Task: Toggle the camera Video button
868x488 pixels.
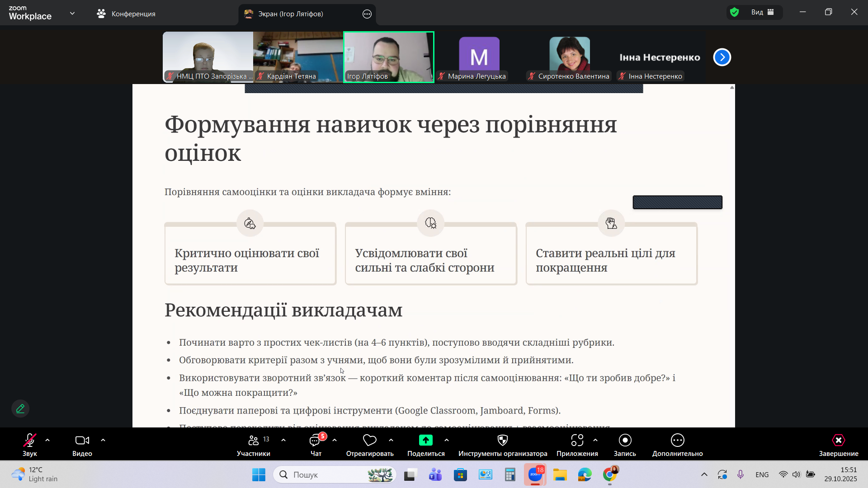Action: pyautogui.click(x=82, y=440)
